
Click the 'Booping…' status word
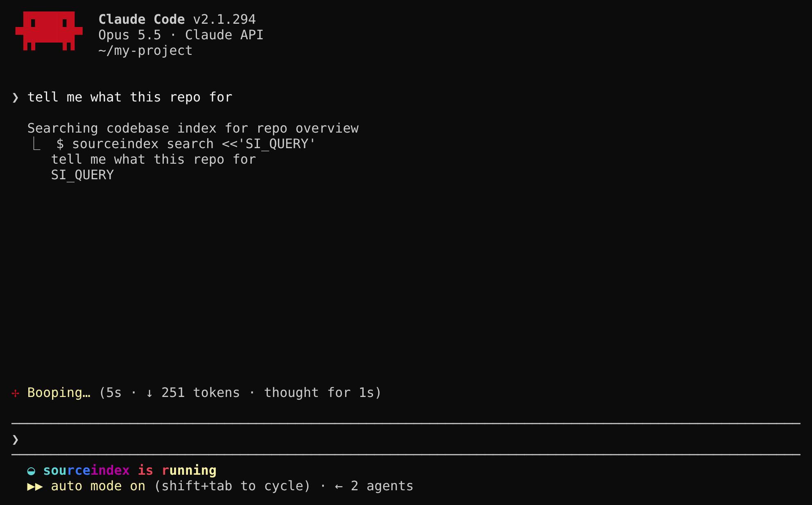coord(59,392)
